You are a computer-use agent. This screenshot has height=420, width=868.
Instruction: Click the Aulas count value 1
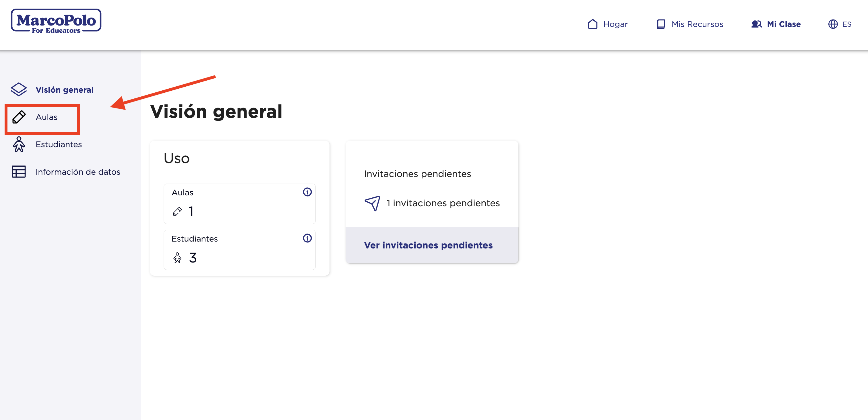point(191,211)
